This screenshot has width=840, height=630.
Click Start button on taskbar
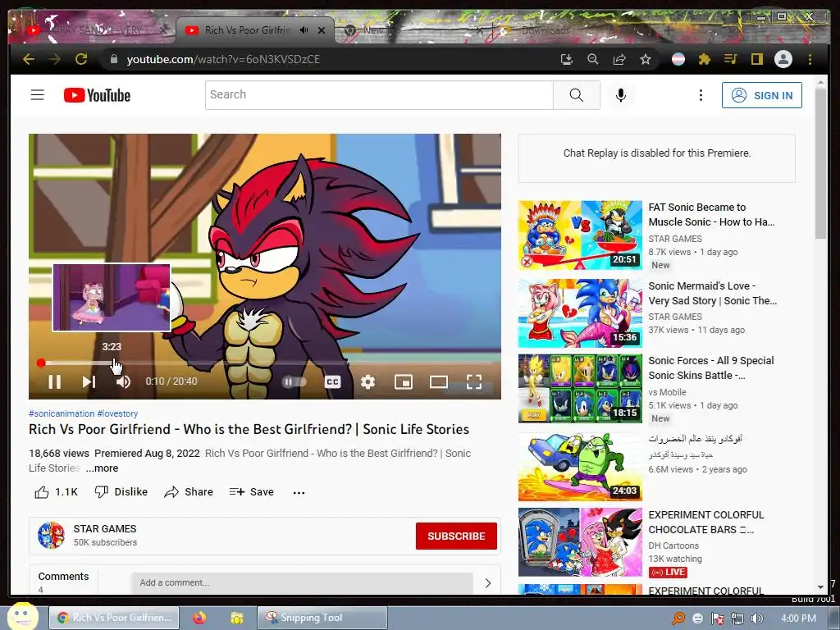pyautogui.click(x=22, y=617)
